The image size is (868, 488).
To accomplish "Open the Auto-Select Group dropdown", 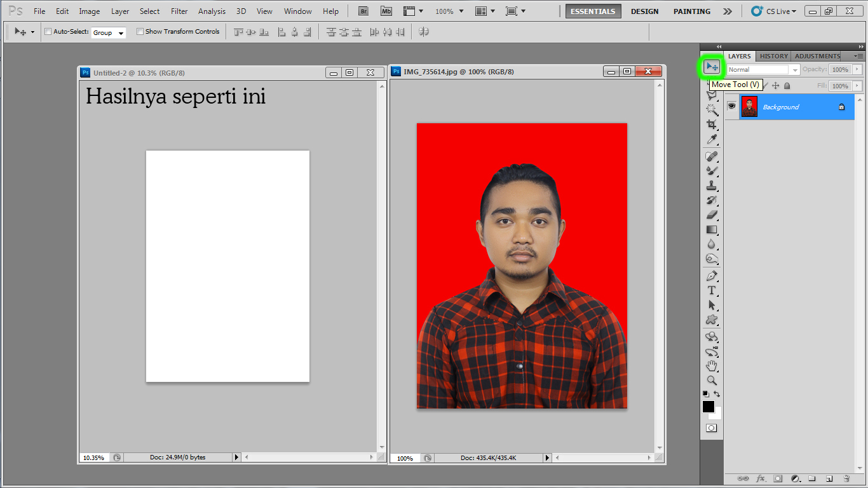I will pyautogui.click(x=108, y=32).
